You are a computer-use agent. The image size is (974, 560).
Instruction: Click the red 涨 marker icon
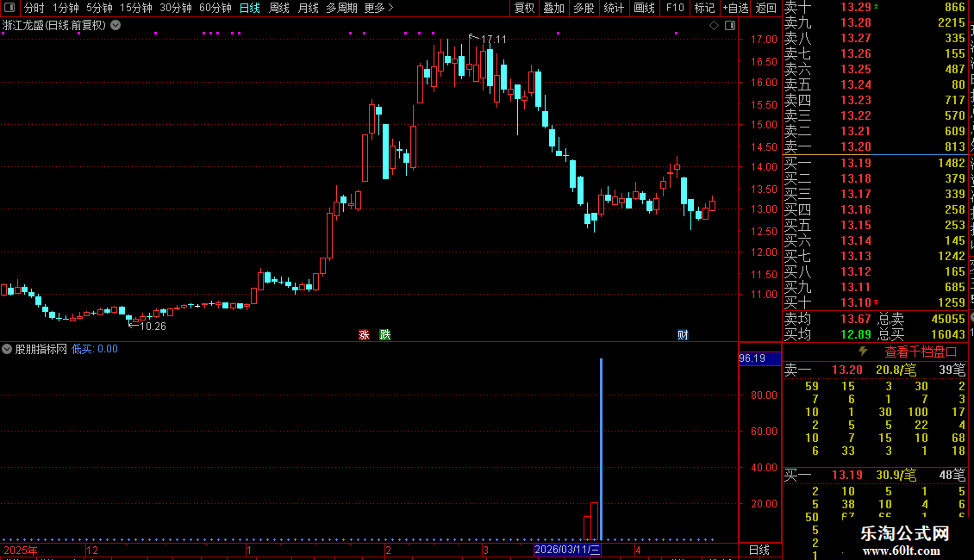(x=364, y=334)
